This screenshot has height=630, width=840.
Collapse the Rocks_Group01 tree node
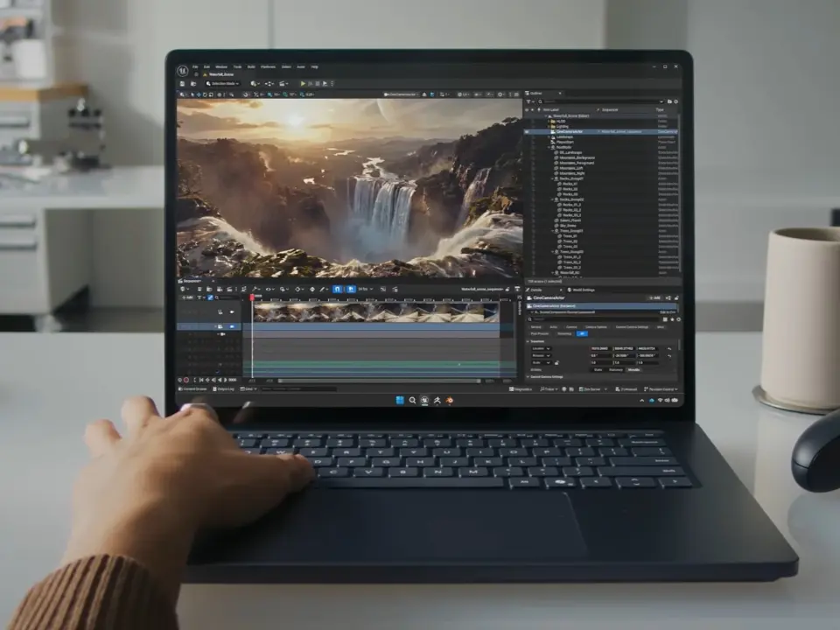tap(552, 178)
